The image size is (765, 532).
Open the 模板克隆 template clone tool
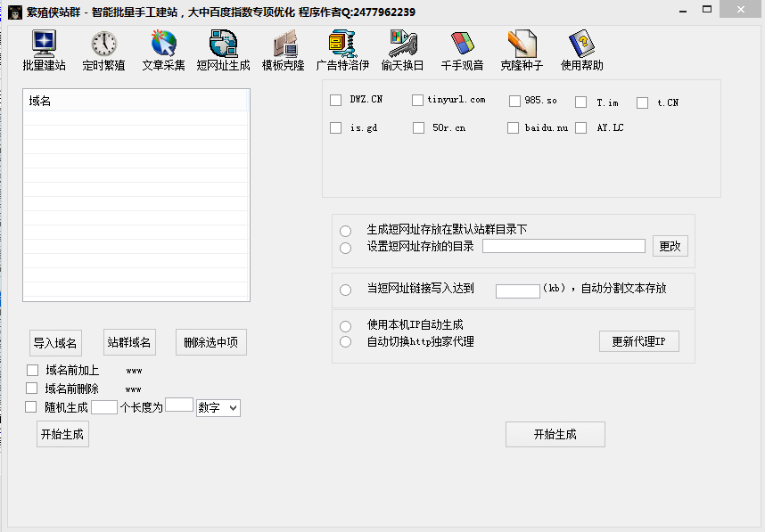(283, 50)
